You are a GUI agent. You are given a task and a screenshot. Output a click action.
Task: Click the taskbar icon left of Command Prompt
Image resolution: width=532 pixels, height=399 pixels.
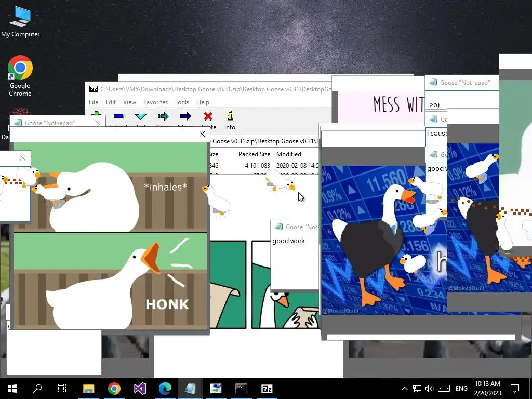point(216,389)
